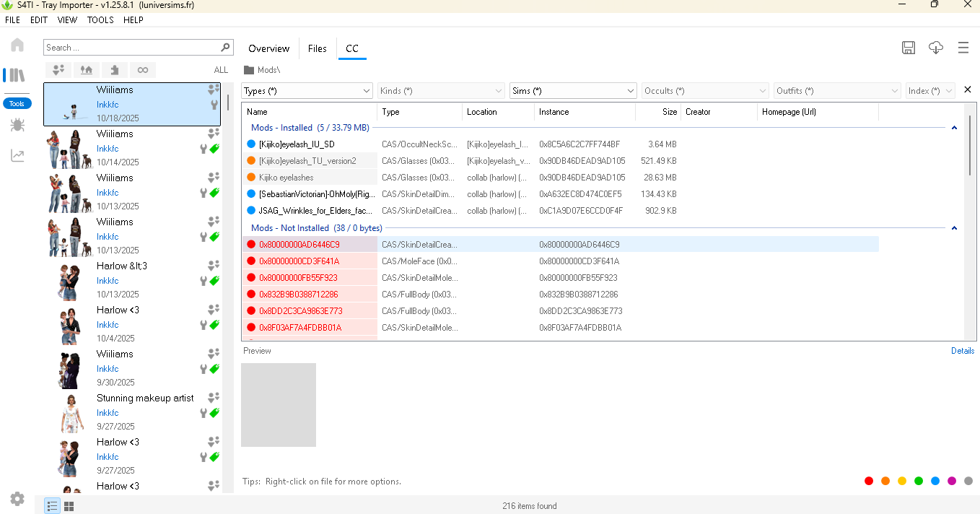
Task: Open the hamburger menu at top right
Action: point(963,48)
